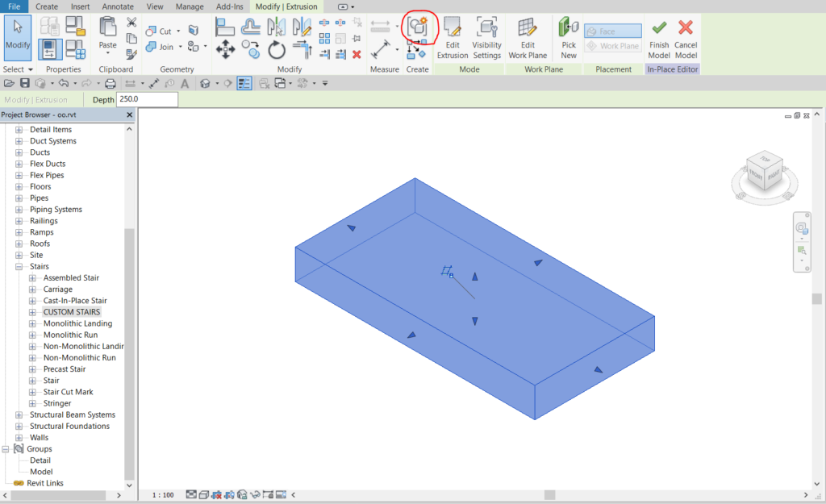Select the Move tool in the Modify panel

coord(226,50)
